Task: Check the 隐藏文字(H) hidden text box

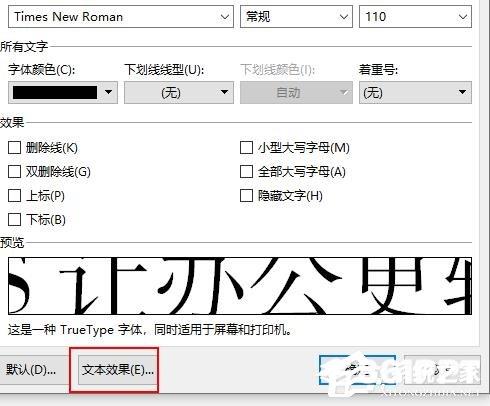Action: (x=246, y=196)
